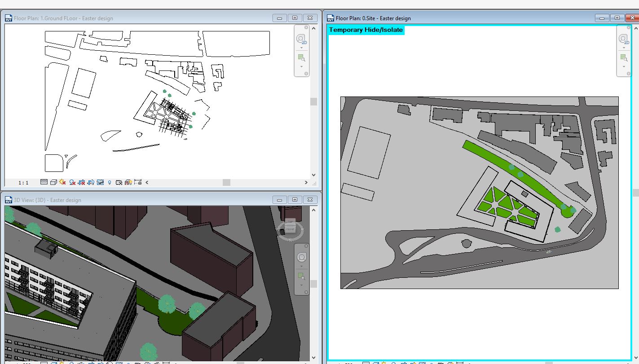The height and width of the screenshot is (364, 639).
Task: Minimize the Ground Floor plan window
Action: (x=279, y=18)
